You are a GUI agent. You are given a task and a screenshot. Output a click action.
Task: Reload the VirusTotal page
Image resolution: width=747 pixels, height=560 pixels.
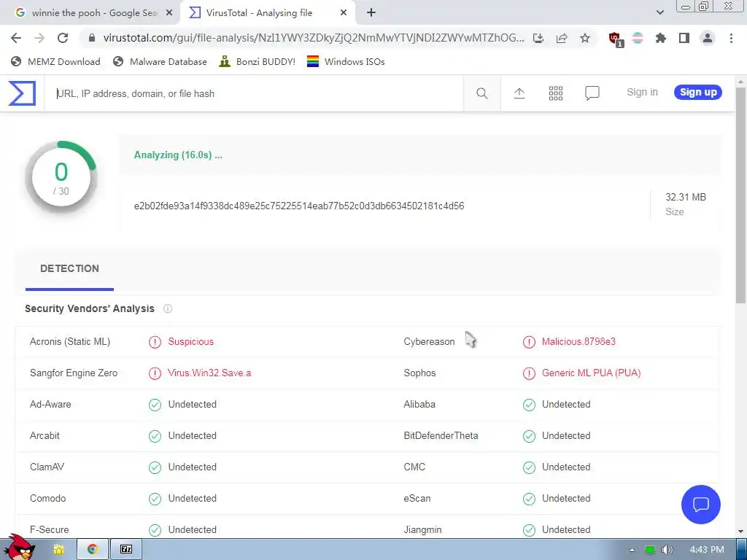63,38
